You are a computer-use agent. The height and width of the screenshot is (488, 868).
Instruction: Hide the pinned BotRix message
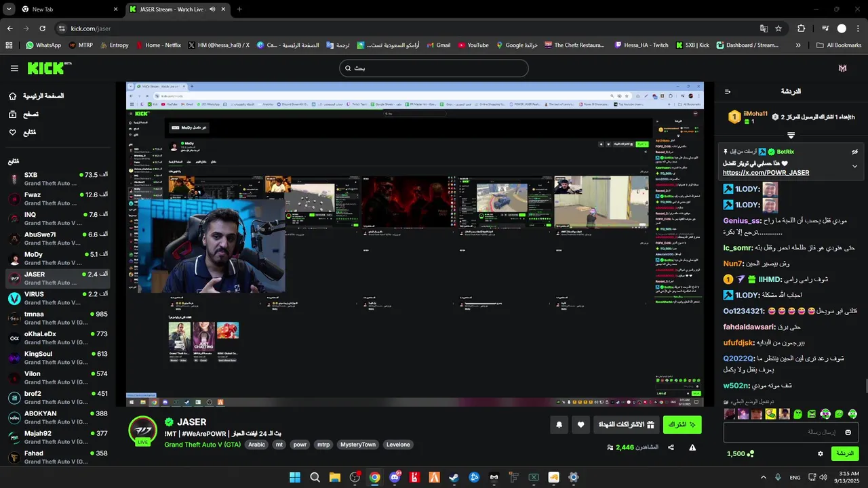coord(854,152)
